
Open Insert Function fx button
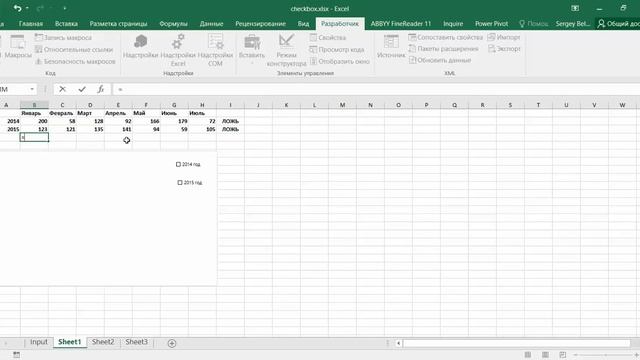[100, 89]
